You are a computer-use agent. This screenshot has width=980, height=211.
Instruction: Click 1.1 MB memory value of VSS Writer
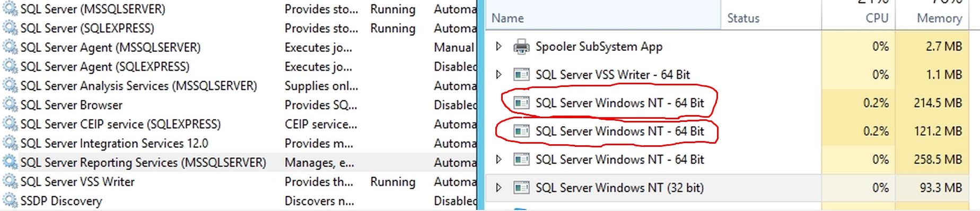[x=943, y=75]
